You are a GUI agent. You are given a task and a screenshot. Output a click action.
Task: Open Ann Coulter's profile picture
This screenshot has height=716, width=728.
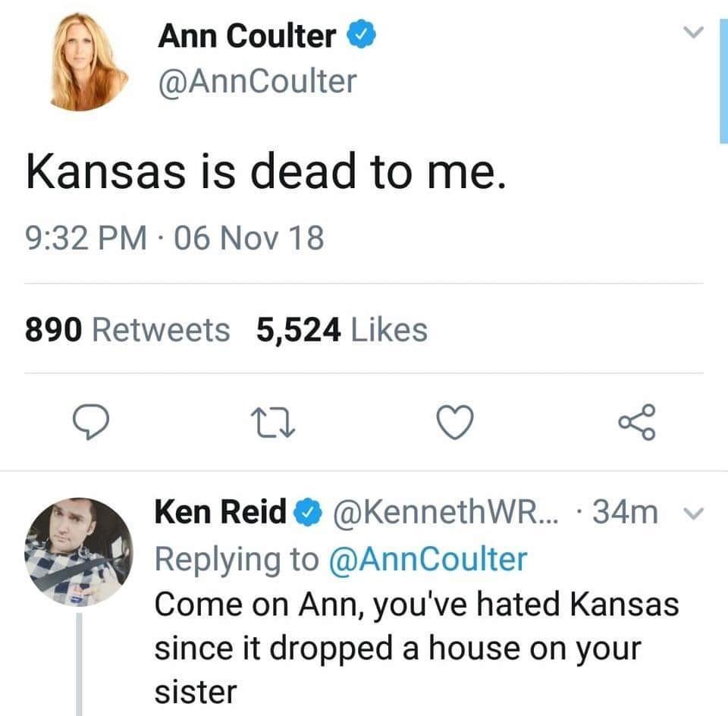click(x=89, y=63)
